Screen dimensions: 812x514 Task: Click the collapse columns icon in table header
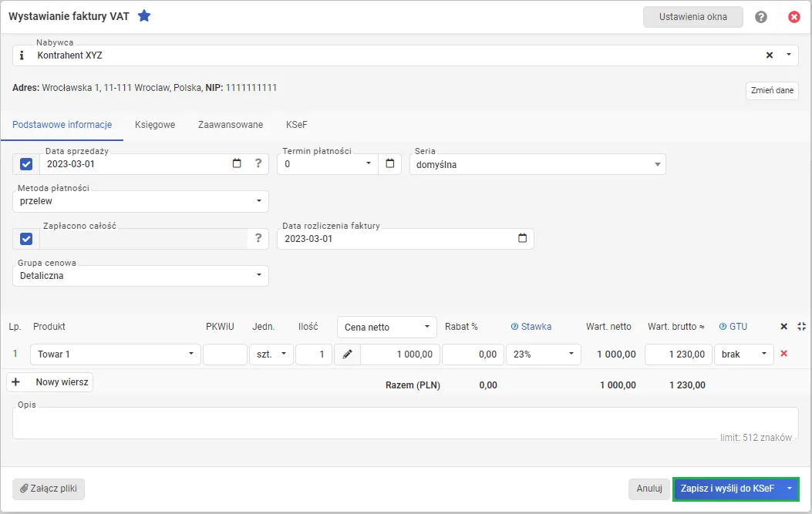tap(802, 327)
